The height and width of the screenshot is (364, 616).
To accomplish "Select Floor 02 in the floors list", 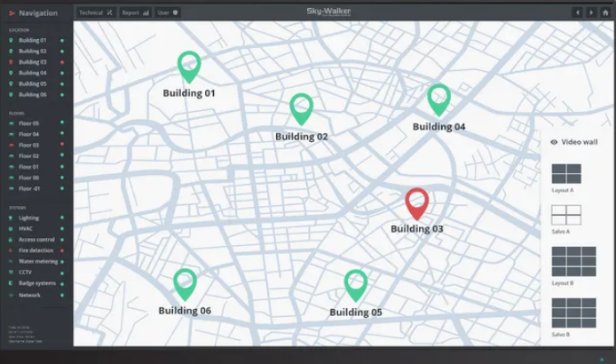I will pyautogui.click(x=36, y=156).
